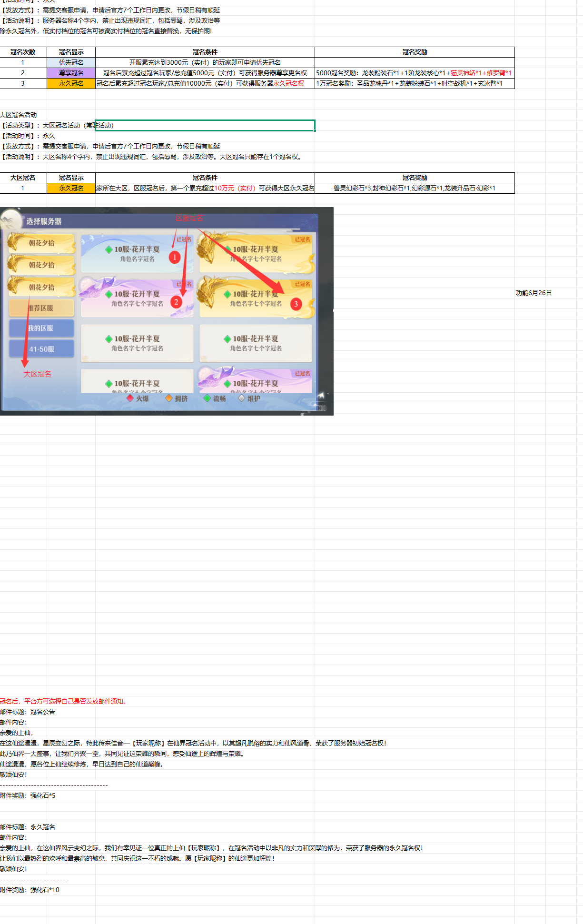The width and height of the screenshot is (583, 924).
Task: Click the red circle marker numbered 1
Action: click(x=175, y=258)
